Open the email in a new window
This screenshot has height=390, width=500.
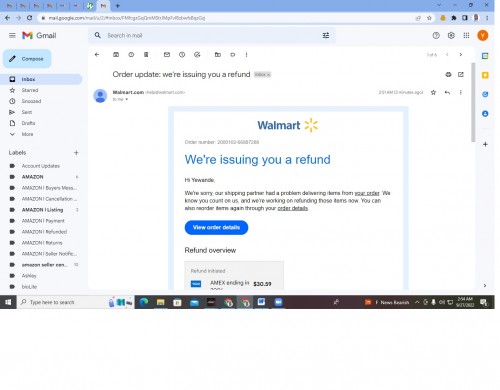(x=461, y=74)
